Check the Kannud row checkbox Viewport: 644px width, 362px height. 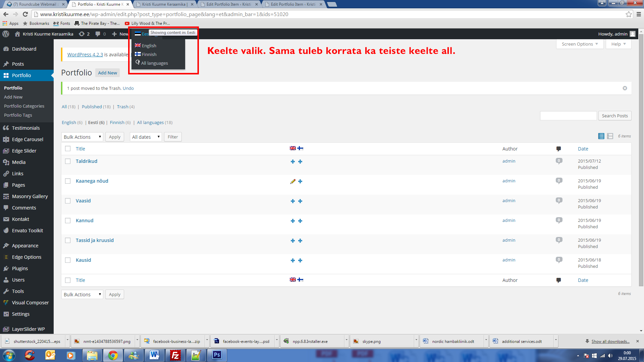coord(68,221)
